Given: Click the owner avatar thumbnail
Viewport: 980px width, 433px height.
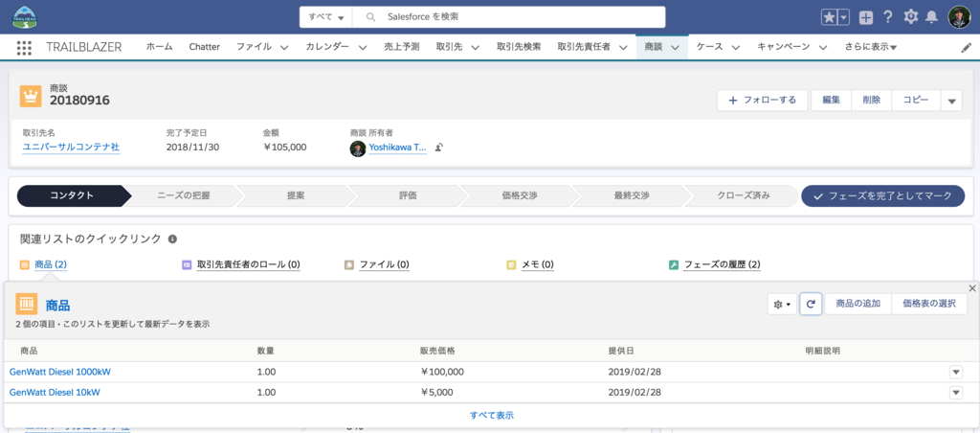Looking at the screenshot, I should tap(358, 148).
